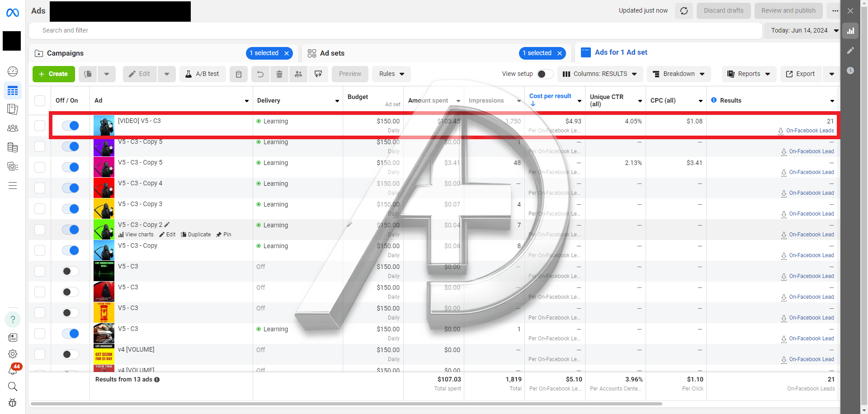Viewport: 868px width, 414px height.
Task: Open the Breakdown dropdown
Action: tap(679, 74)
